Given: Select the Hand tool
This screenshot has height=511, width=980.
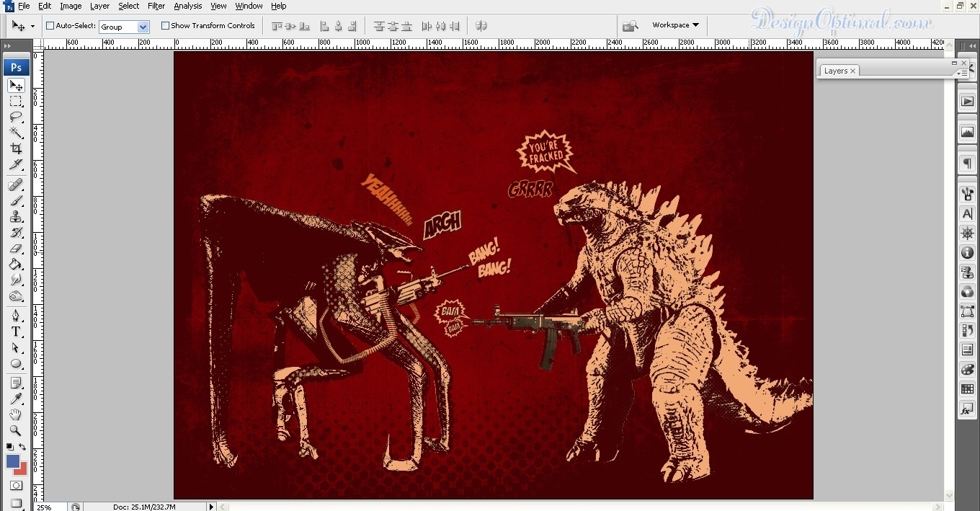Looking at the screenshot, I should [x=16, y=414].
